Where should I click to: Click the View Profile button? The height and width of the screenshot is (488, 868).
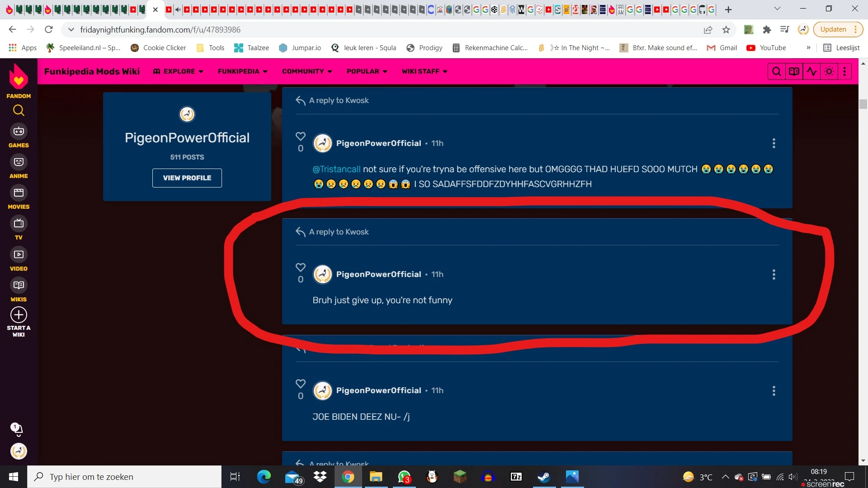(x=187, y=178)
